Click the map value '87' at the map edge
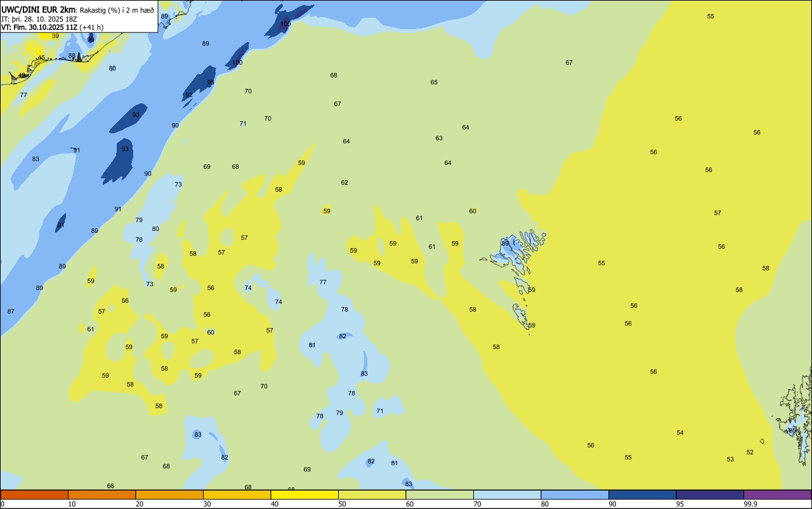 (x=11, y=312)
